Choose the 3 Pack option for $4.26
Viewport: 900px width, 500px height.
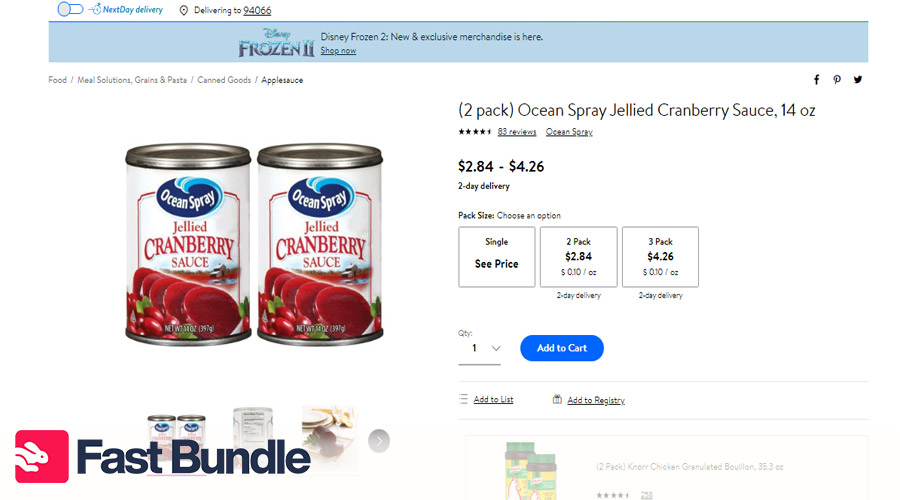[660, 257]
